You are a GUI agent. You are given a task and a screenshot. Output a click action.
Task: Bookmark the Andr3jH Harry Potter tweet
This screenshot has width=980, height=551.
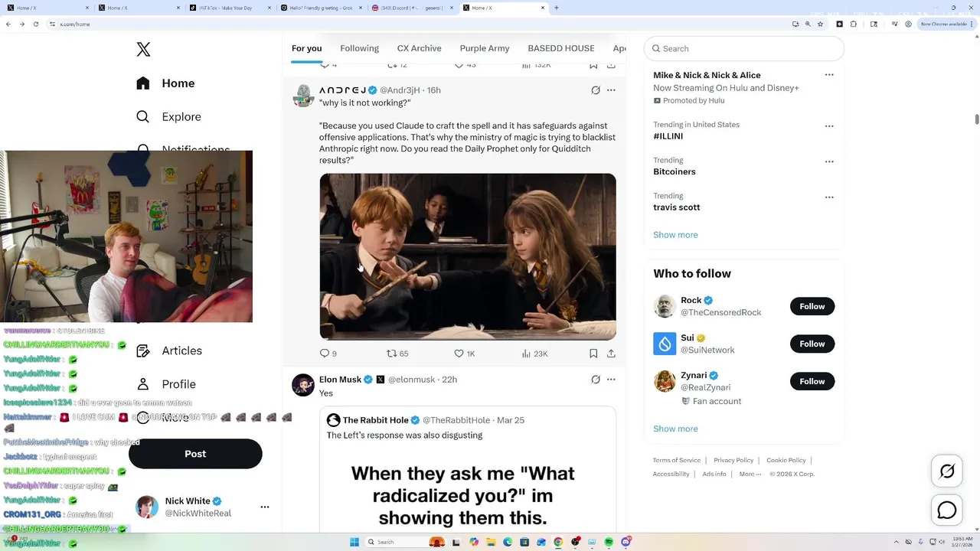coord(593,354)
